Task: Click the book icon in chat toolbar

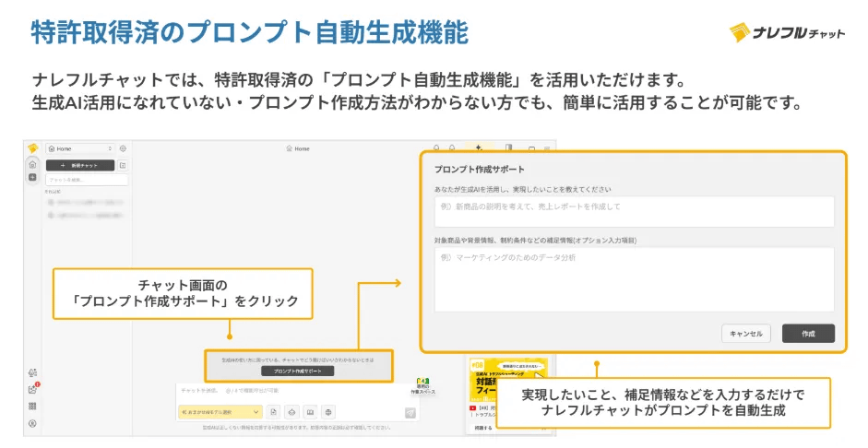Action: (311, 411)
